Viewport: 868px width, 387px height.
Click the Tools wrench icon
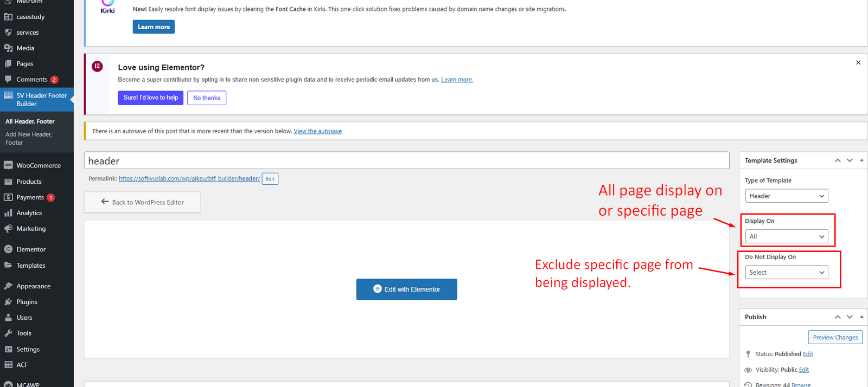tap(8, 333)
